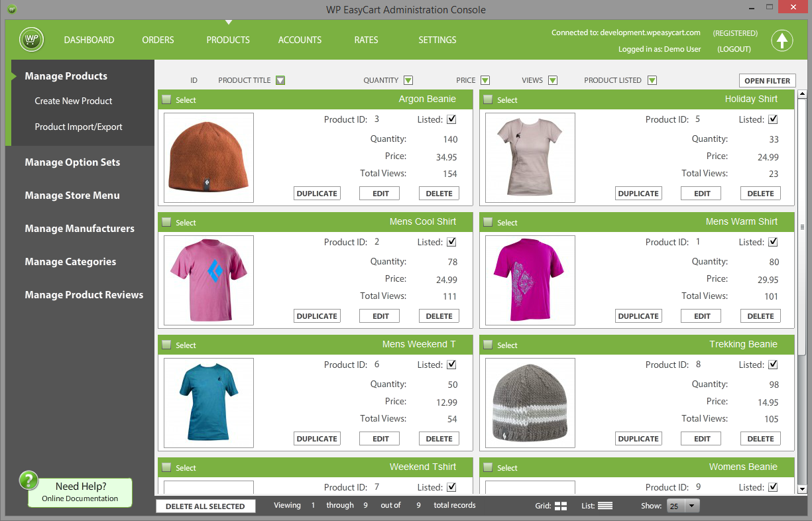The image size is (812, 521).
Task: Uncheck Listed for Trekking Beanie
Action: tap(773, 365)
